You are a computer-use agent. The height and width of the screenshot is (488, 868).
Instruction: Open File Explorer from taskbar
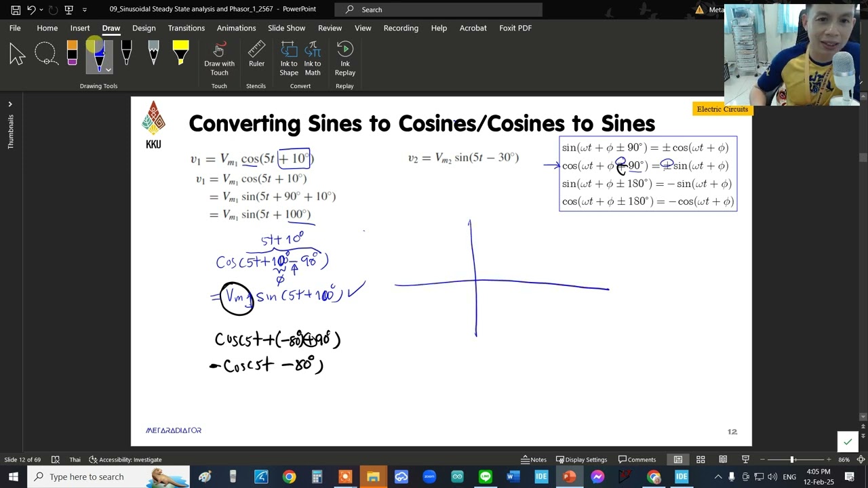pos(373,477)
